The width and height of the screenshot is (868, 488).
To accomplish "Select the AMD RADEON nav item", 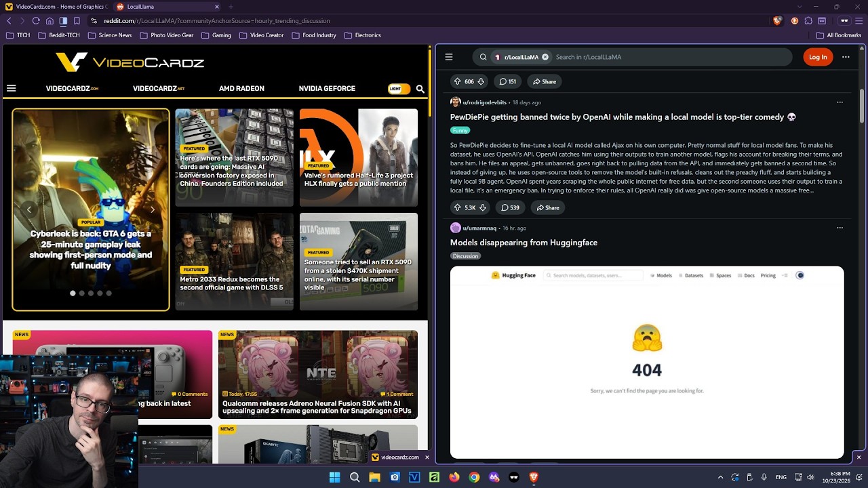I will (241, 89).
